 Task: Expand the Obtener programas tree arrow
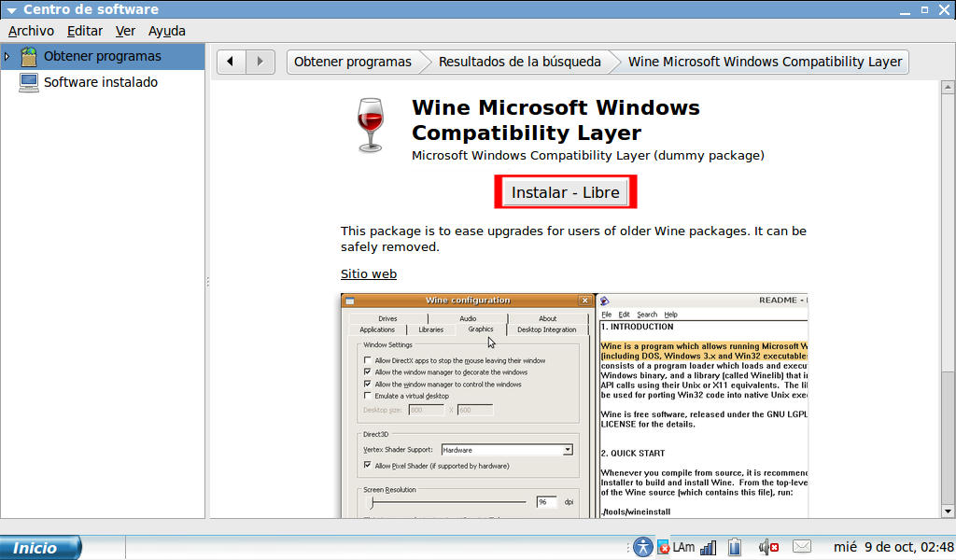point(7,57)
